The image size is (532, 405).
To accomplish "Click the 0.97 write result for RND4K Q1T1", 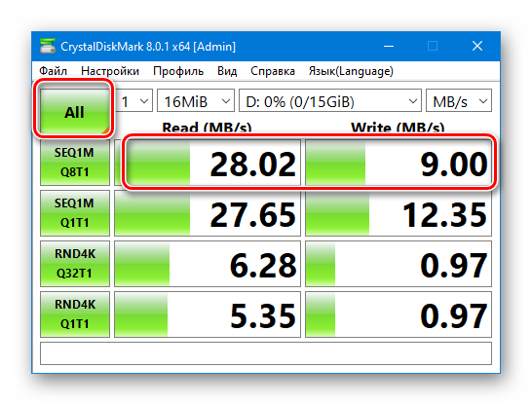I will [399, 314].
